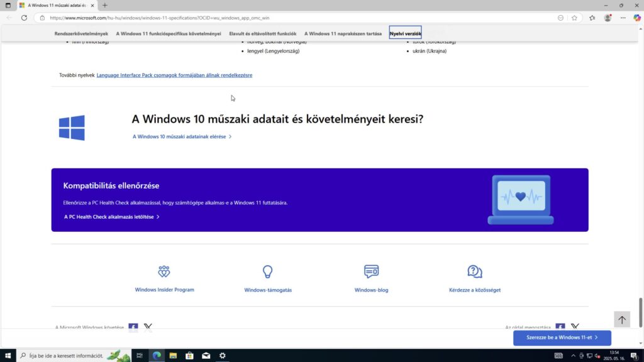Click the Microsoft Edge taskbar icon
Screen dimensions: 644x362
(x=157, y=356)
